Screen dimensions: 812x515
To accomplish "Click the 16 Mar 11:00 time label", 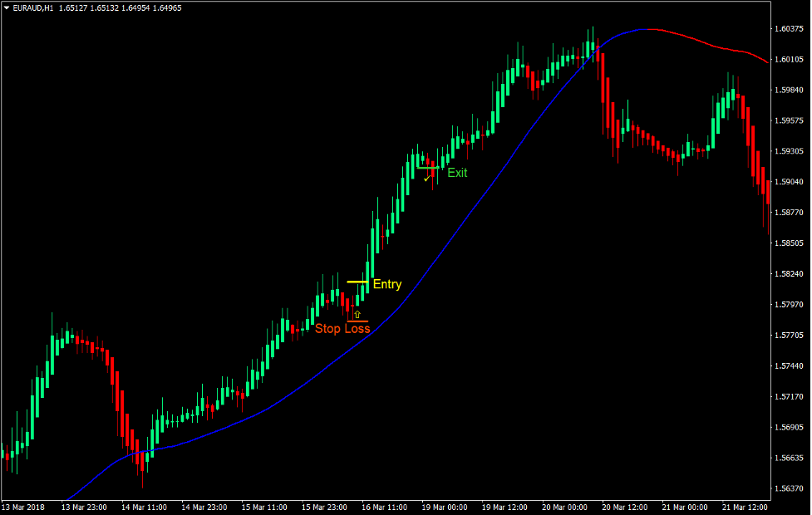I will pos(385,507).
